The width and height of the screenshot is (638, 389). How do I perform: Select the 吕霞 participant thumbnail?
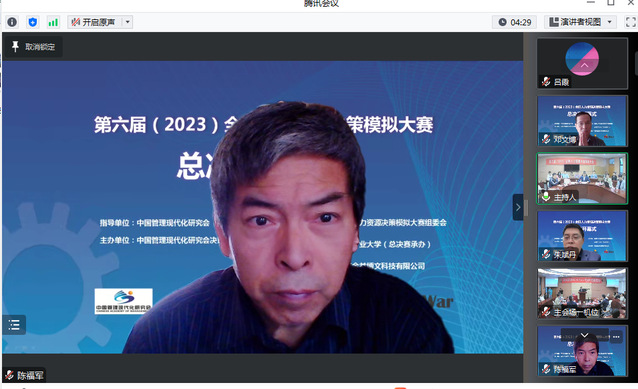(x=582, y=63)
